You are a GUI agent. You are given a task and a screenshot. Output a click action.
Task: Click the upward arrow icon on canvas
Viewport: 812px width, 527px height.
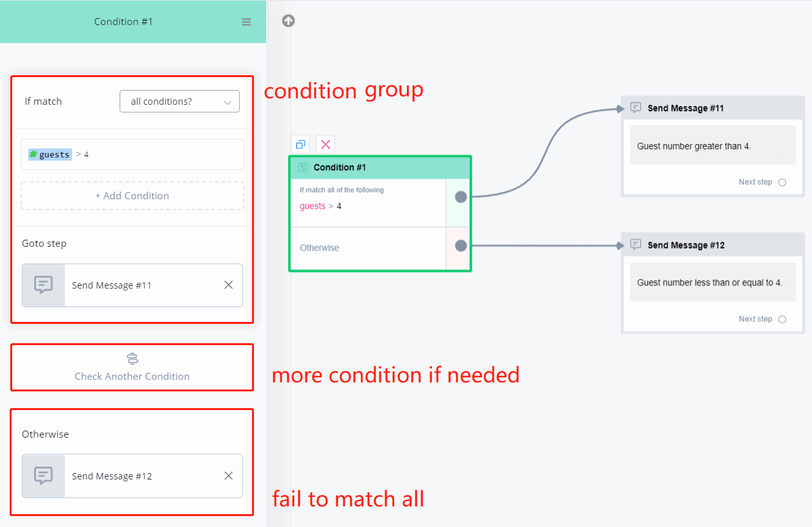point(289,21)
